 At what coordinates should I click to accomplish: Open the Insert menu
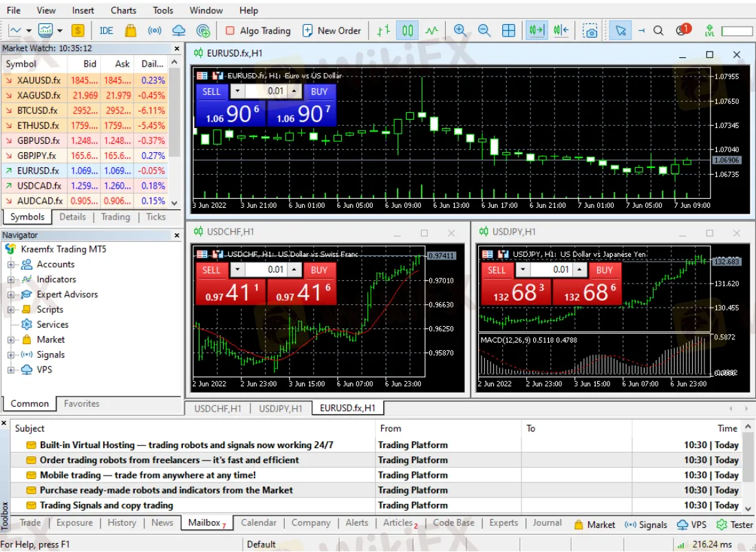[83, 10]
